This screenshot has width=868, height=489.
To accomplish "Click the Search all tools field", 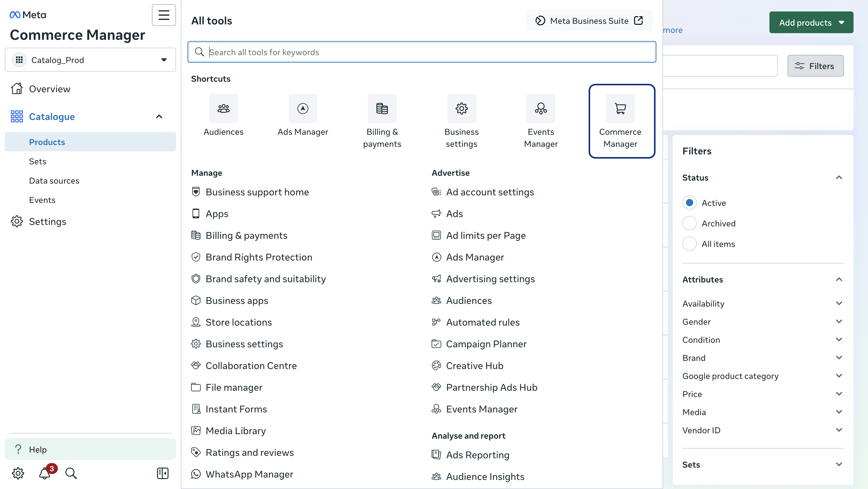I will (421, 52).
